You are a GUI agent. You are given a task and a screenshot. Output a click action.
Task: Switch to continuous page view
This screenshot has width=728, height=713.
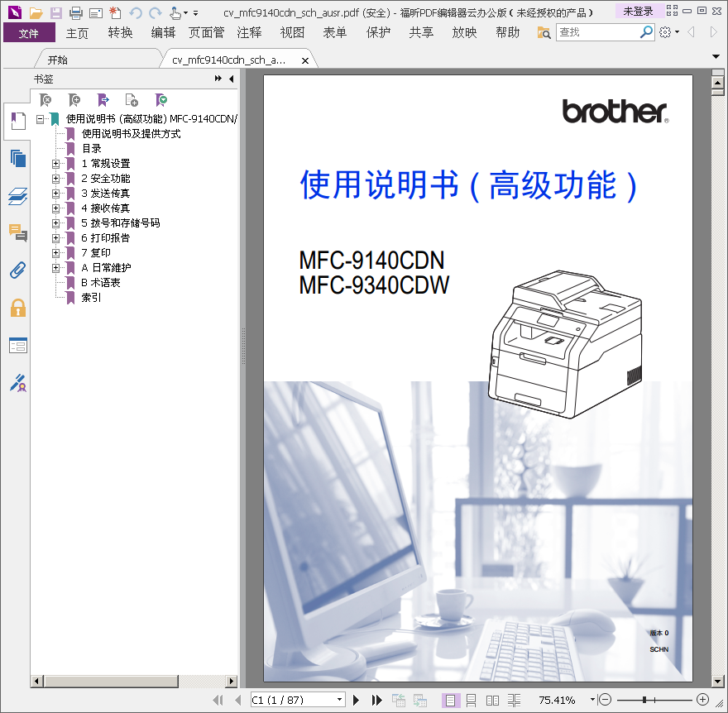(x=471, y=700)
